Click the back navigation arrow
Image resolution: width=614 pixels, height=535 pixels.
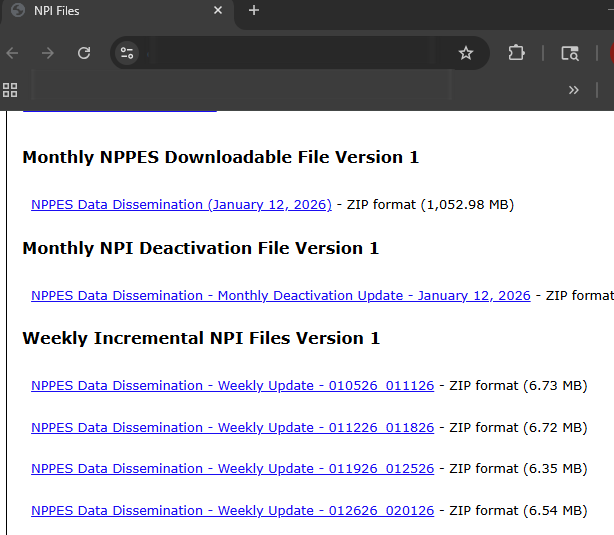tap(12, 53)
